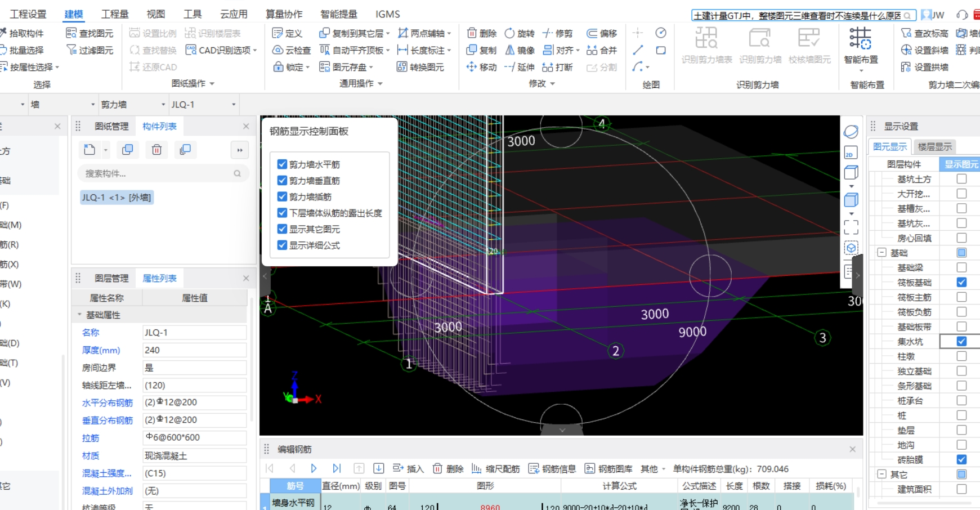The image size is (980, 510).
Task: Toggle 显示其它图元 checkbox
Action: point(282,229)
